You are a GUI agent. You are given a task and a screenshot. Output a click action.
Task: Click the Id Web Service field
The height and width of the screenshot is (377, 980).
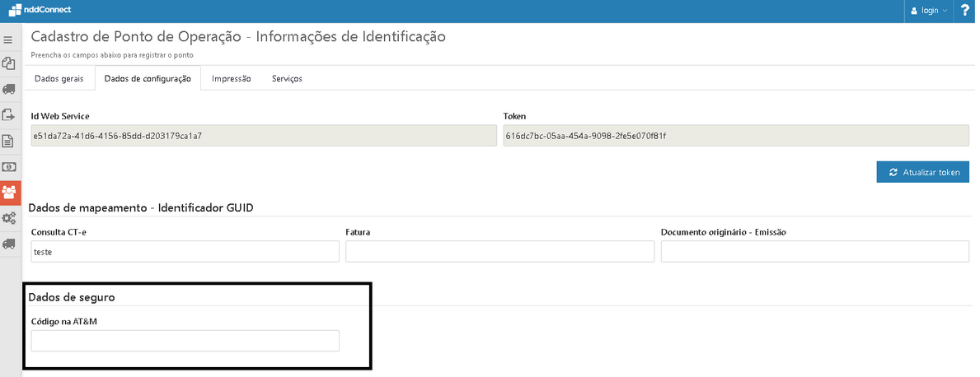point(262,136)
